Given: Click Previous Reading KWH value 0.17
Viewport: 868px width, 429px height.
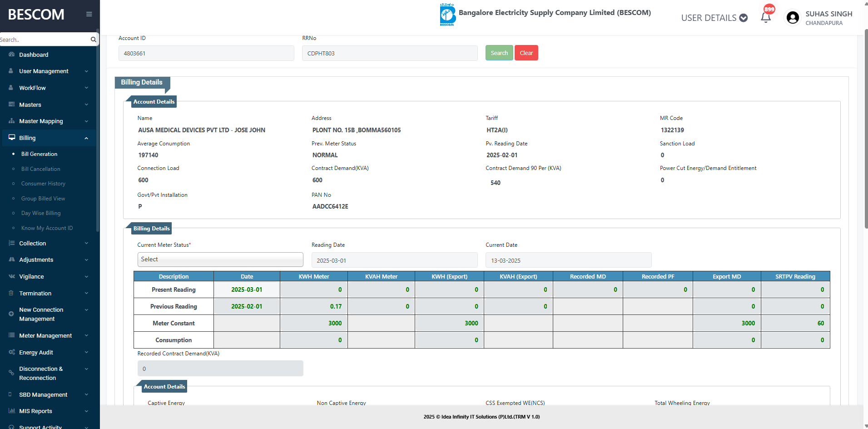Looking at the screenshot, I should (x=336, y=306).
